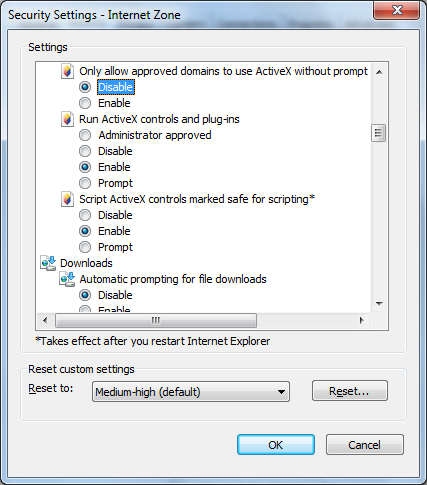The width and height of the screenshot is (427, 485).
Task: Close the Security Settings dialog
Action: point(396,10)
